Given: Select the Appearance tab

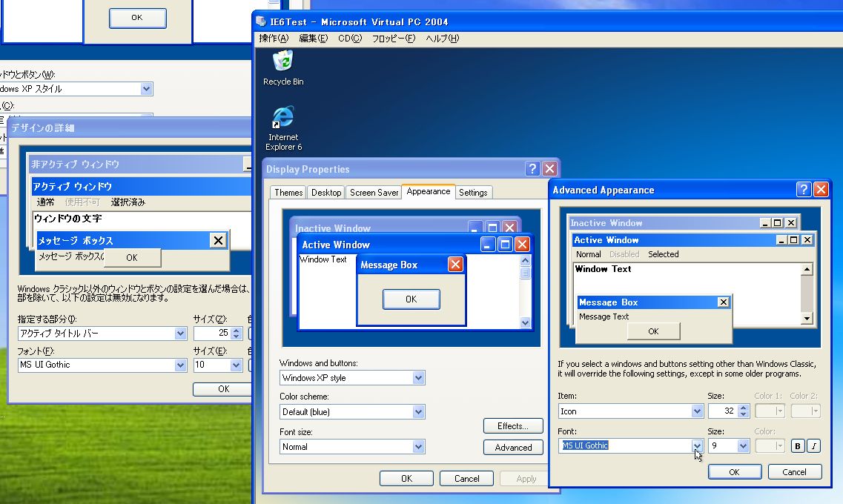Looking at the screenshot, I should [x=429, y=191].
